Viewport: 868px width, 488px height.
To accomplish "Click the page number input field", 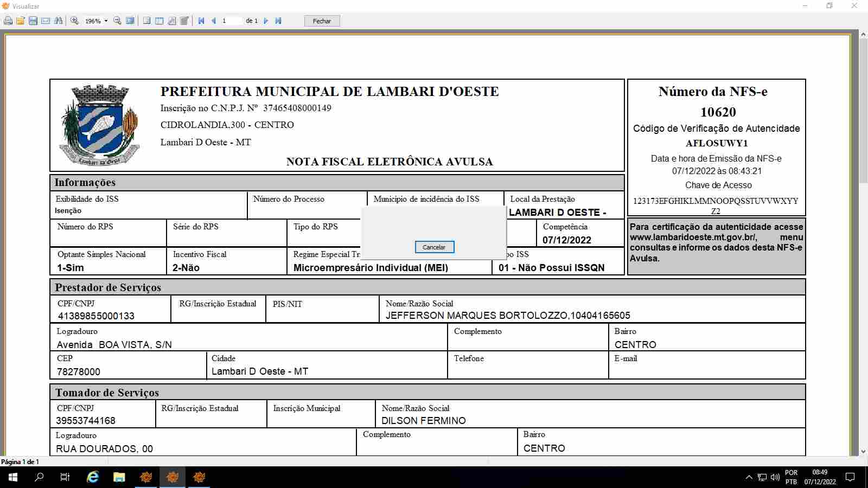I will (231, 21).
